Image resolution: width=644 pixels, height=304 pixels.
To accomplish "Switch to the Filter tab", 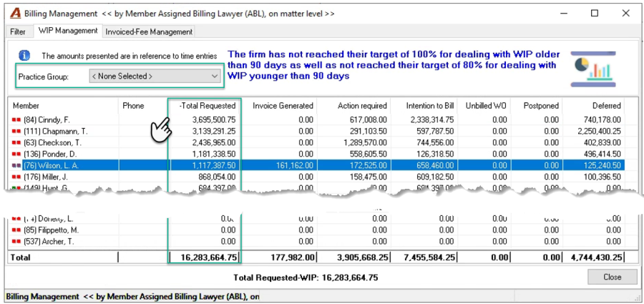I will tap(18, 31).
